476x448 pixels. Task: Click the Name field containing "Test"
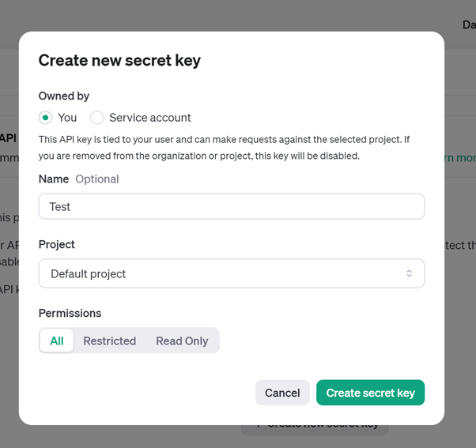pyautogui.click(x=231, y=206)
